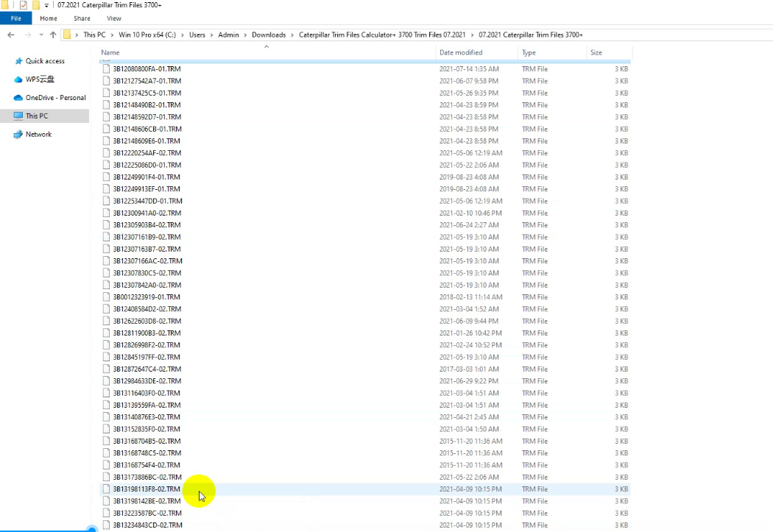Select file 3B13234843CD-02.TRM
This screenshot has width=773, height=532.
tap(147, 525)
